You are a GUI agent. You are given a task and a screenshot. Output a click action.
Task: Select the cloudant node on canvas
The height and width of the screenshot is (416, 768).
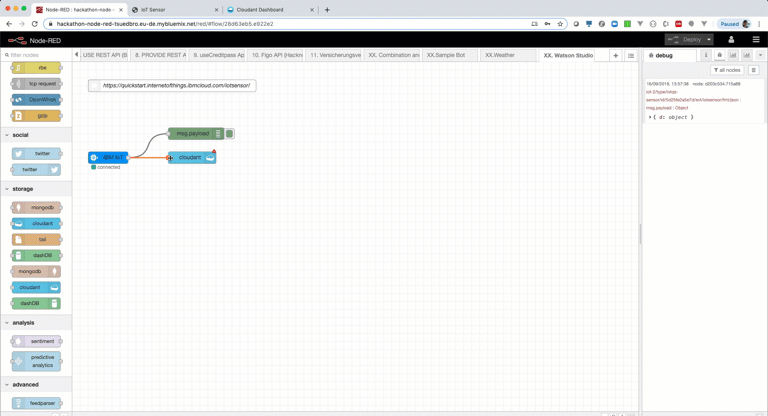(x=192, y=157)
